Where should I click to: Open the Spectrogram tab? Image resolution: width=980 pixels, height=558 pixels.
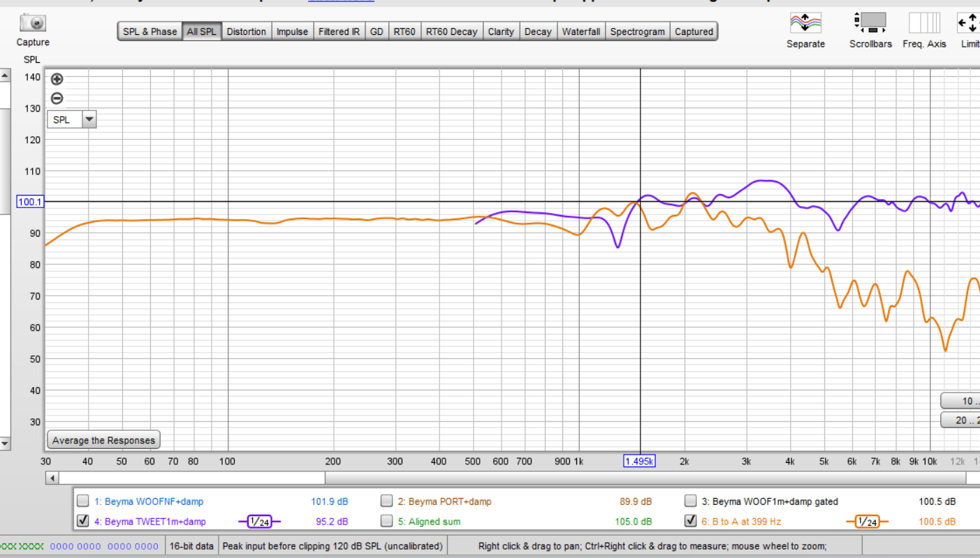point(638,31)
